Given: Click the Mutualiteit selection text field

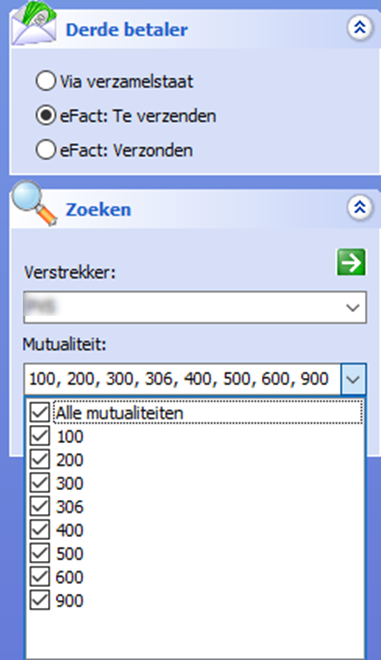Looking at the screenshot, I should [182, 379].
